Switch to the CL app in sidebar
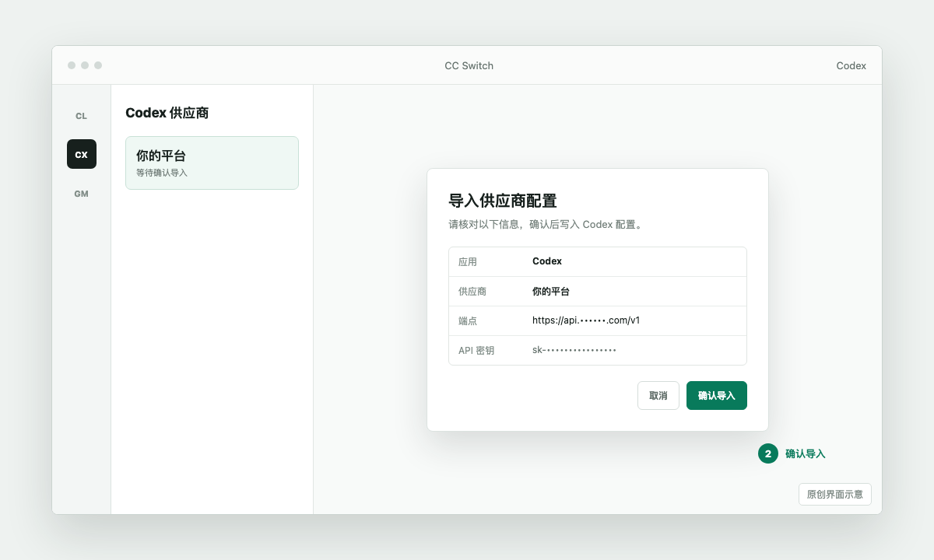Screen dimensions: 934x560 point(81,116)
